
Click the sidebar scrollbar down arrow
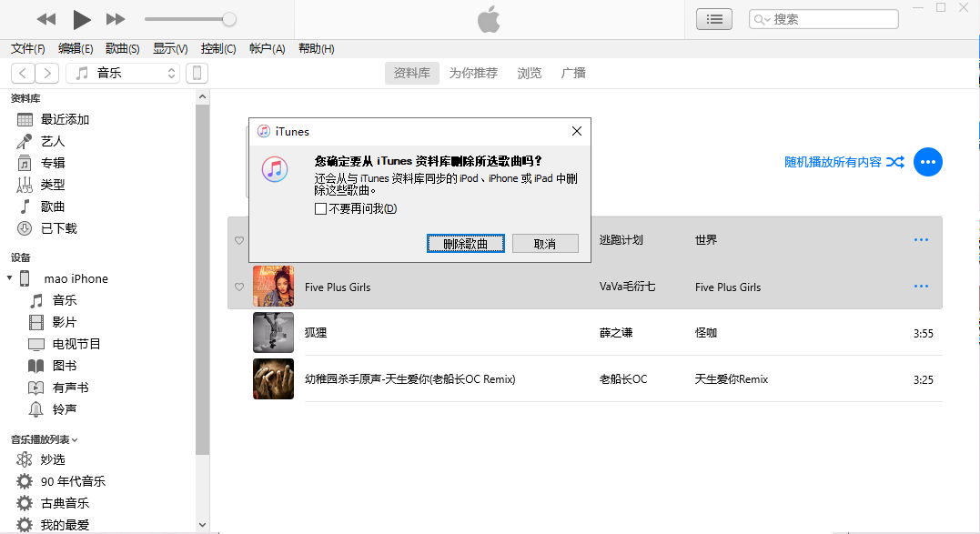click(202, 525)
